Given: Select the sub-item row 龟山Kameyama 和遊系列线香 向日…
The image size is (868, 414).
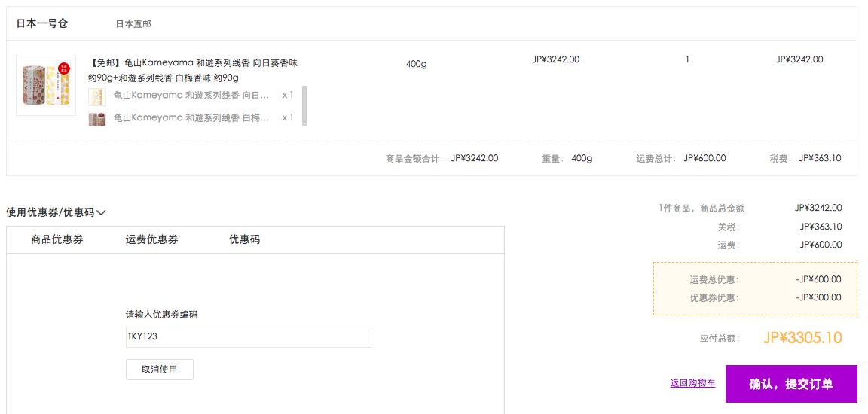Looking at the screenshot, I should click(x=191, y=96).
